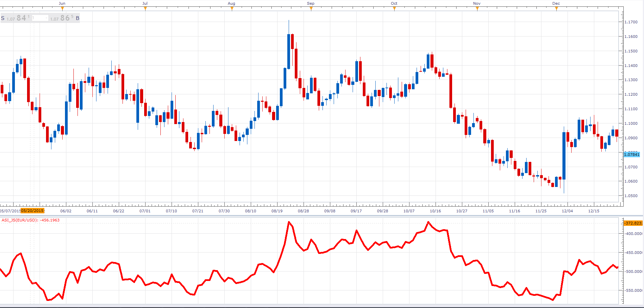The height and width of the screenshot is (308, 644).
Task: Click the 1.1700 price axis label
Action: [x=631, y=22]
